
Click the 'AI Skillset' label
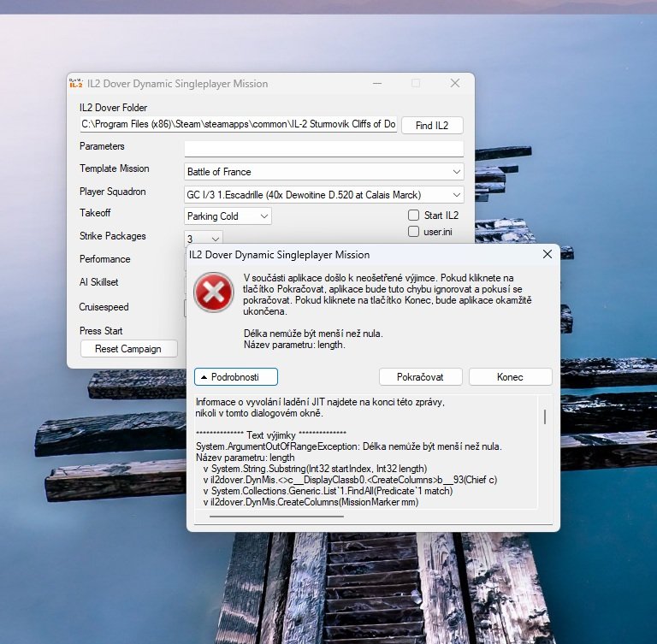(99, 282)
